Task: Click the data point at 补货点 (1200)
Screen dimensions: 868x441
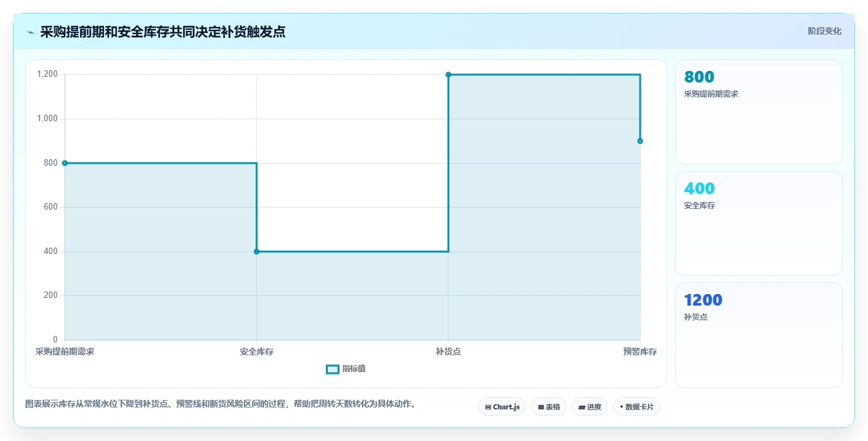Action: click(449, 75)
